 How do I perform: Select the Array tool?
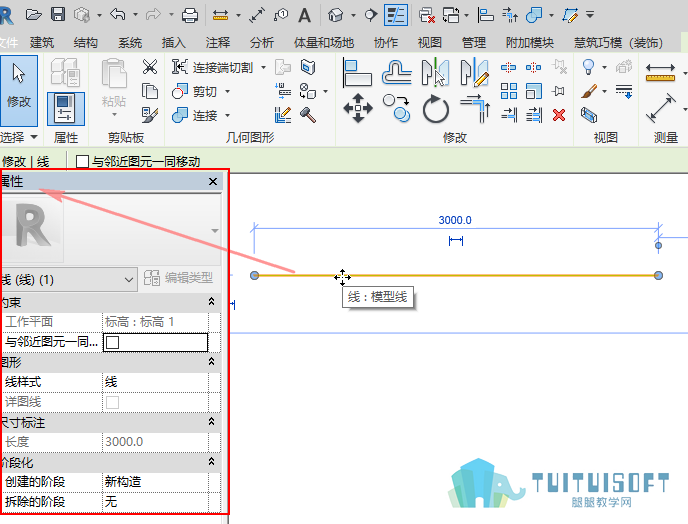click(x=509, y=91)
